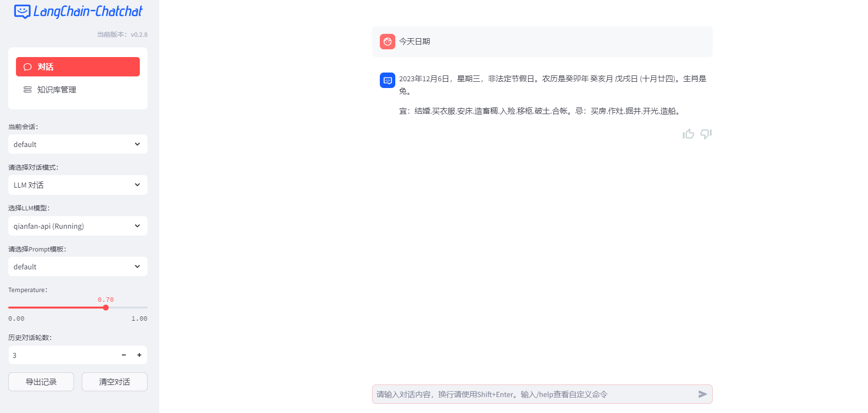Click the reply line starting 宜：结婚

[541, 111]
